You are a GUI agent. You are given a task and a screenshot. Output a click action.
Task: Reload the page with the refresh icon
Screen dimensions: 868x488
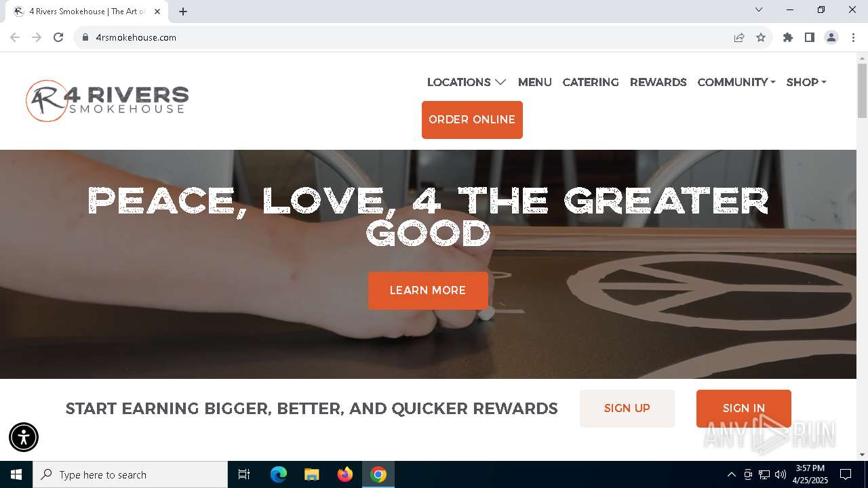click(x=58, y=37)
